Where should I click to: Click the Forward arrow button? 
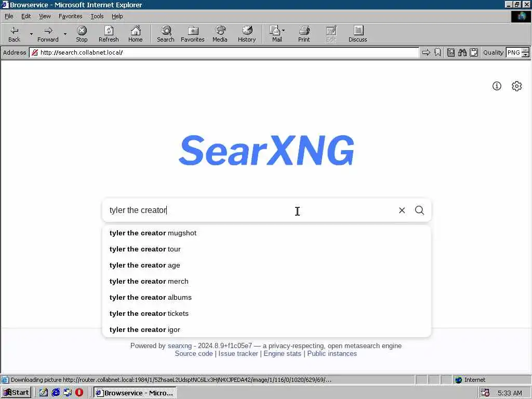tap(48, 34)
